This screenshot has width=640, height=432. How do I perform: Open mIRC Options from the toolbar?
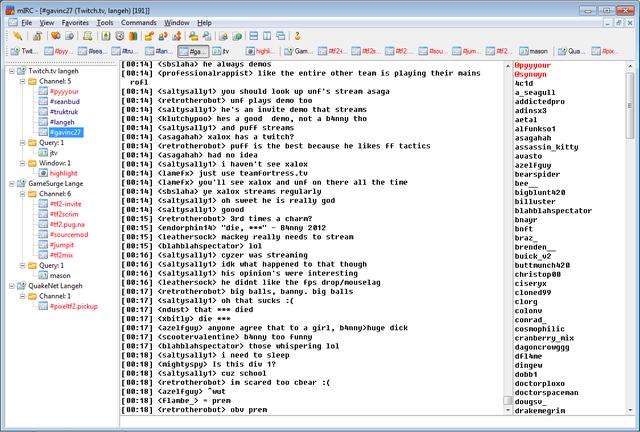[36, 35]
